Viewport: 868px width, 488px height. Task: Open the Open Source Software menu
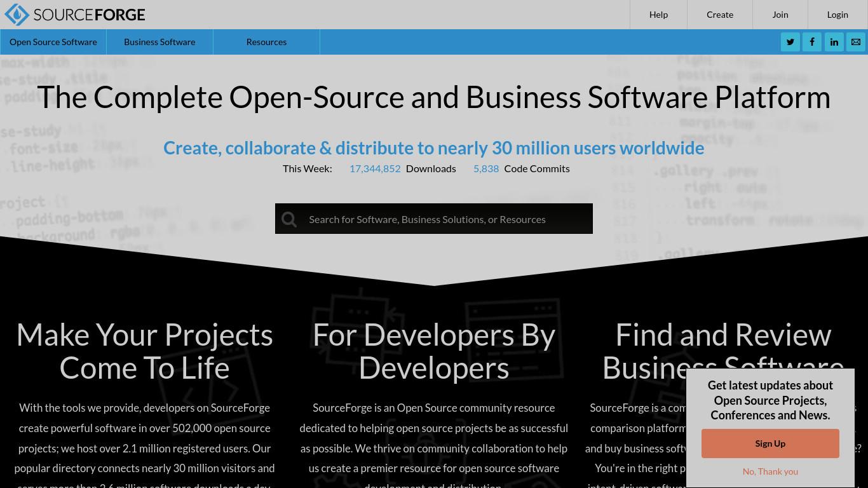pos(53,42)
